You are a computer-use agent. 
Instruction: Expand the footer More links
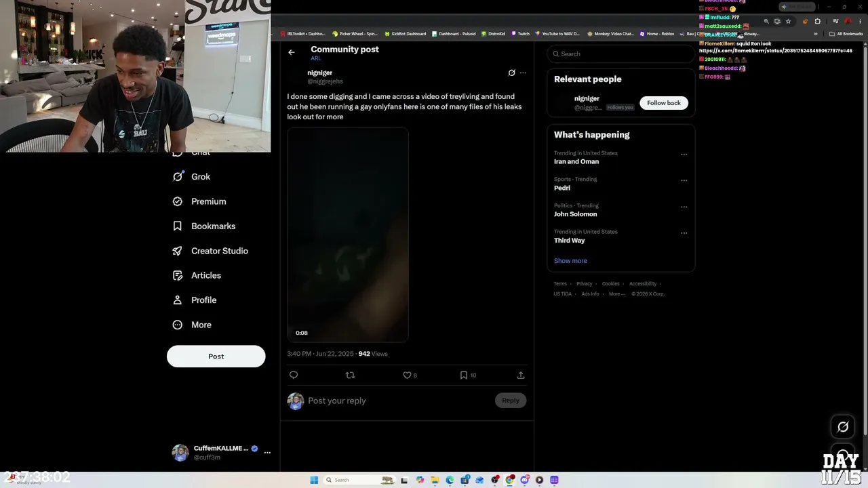click(x=616, y=294)
